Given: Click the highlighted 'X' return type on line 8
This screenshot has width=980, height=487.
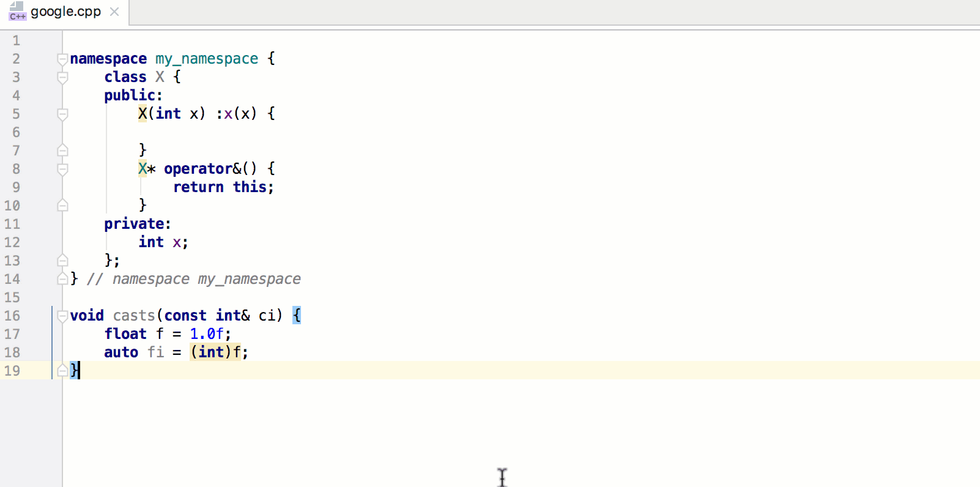Looking at the screenshot, I should (143, 169).
